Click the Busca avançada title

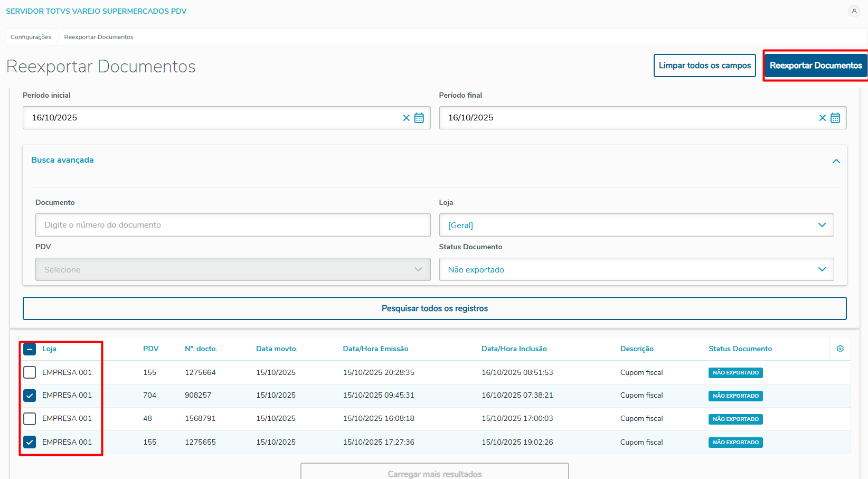[62, 160]
